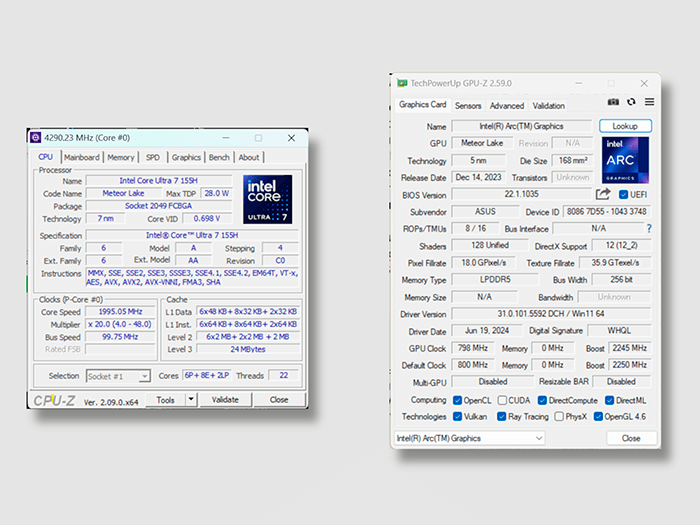Toggle the PhysX checkbox

559,417
